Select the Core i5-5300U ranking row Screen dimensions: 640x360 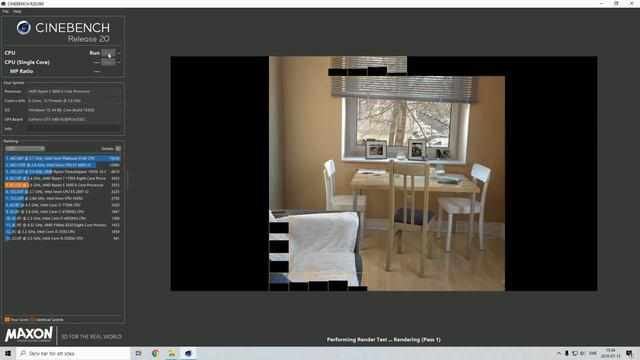tap(62, 238)
